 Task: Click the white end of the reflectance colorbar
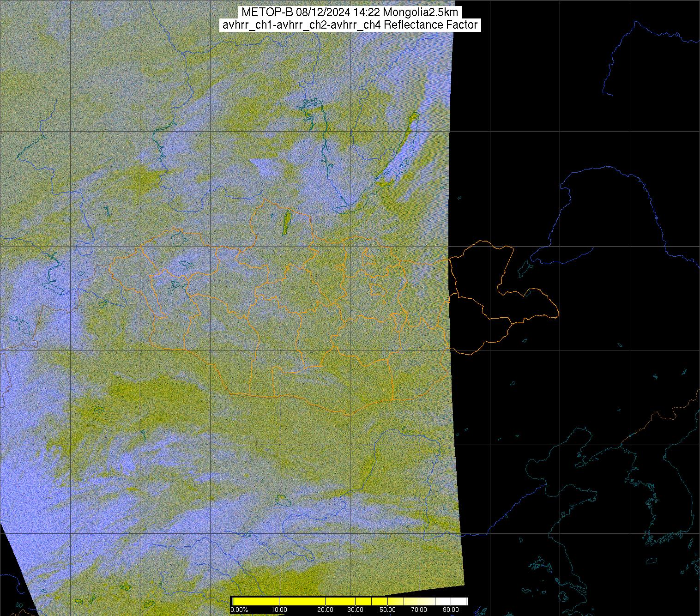[x=459, y=601]
